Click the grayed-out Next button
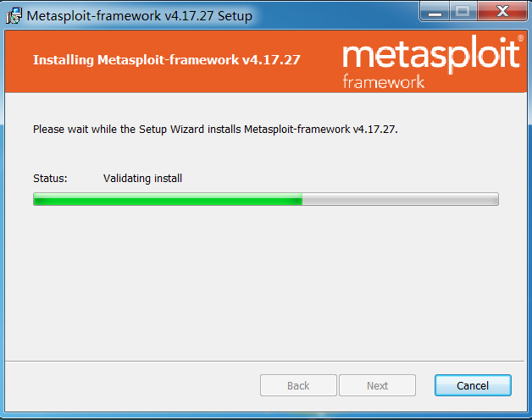The image size is (532, 420). pos(377,385)
